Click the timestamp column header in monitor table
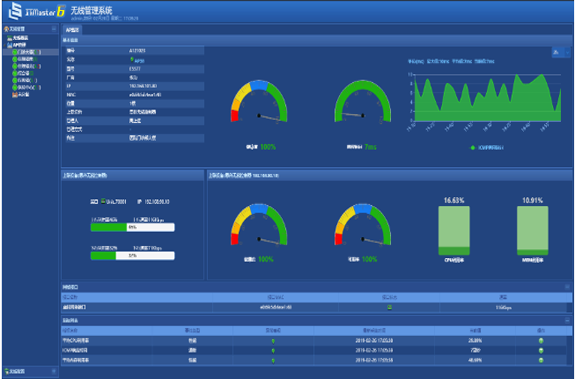575x379 pixels. click(374, 331)
